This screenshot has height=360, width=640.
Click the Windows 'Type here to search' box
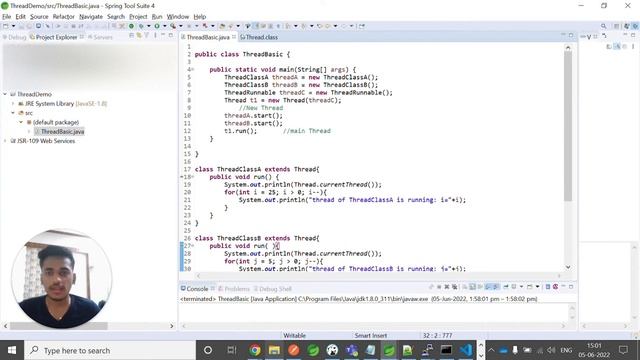(x=110, y=350)
